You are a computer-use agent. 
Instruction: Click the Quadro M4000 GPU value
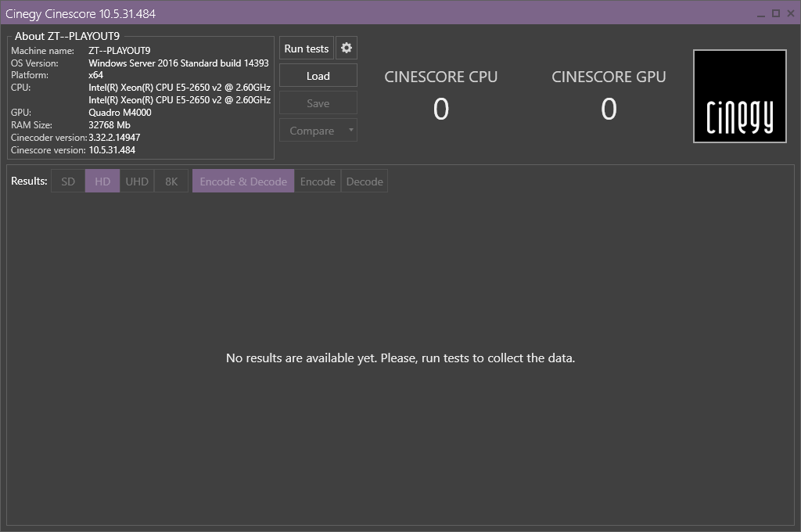click(x=120, y=113)
